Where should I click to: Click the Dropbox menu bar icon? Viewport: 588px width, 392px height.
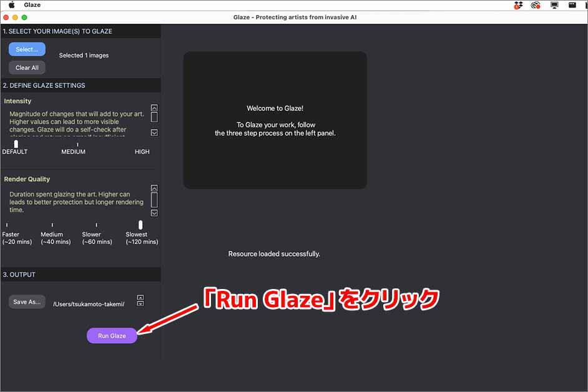pyautogui.click(x=517, y=5)
